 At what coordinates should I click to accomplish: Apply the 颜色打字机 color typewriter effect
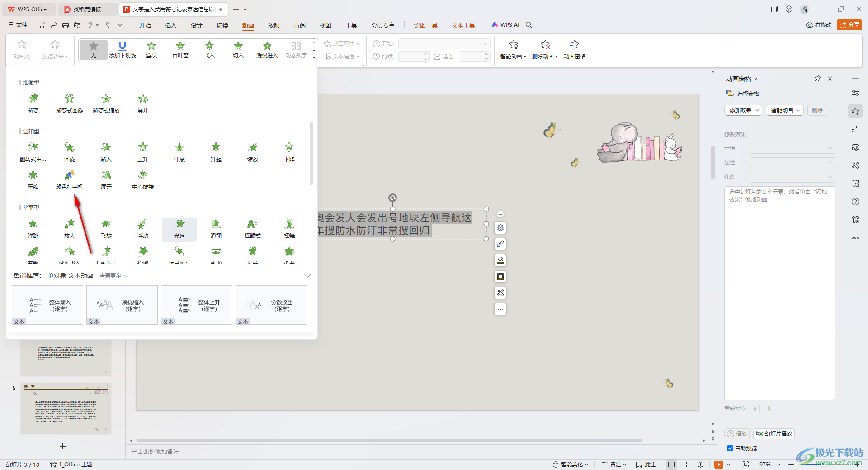70,179
